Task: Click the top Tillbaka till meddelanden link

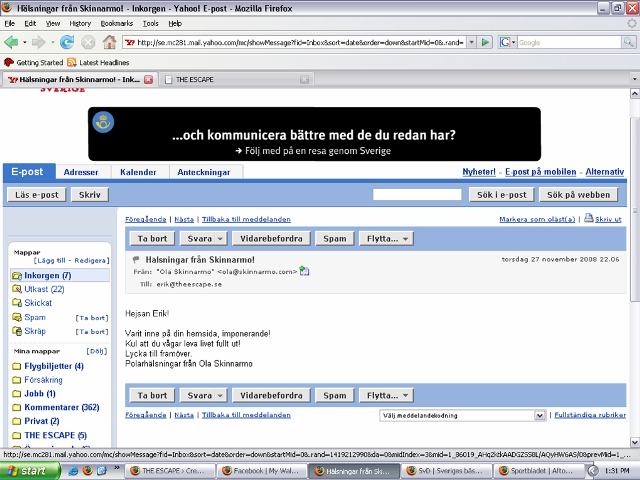Action: (x=246, y=219)
